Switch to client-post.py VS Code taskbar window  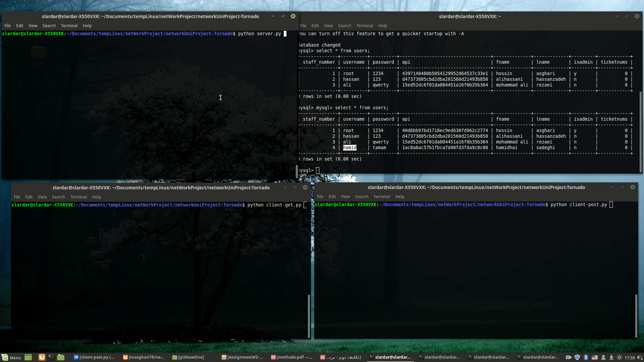(x=94, y=357)
